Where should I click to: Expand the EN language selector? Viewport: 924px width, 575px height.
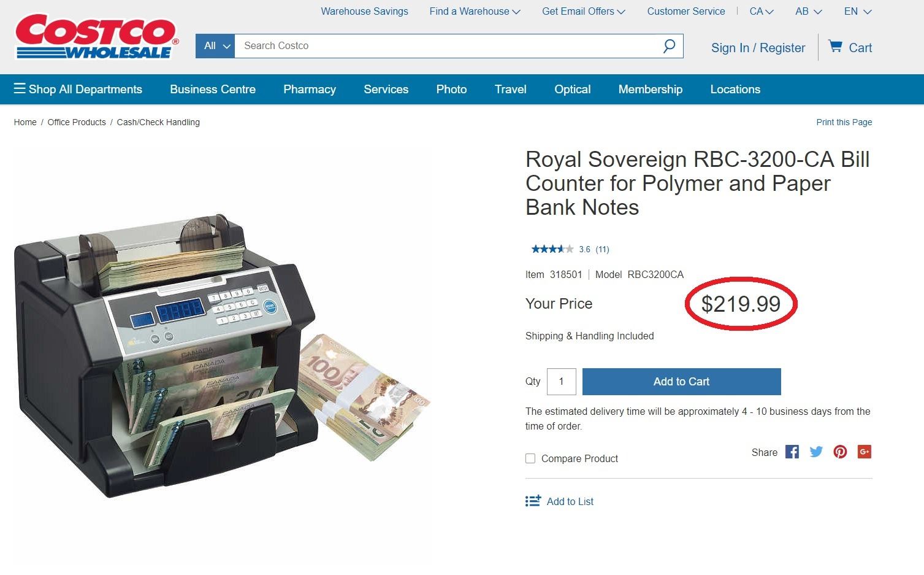(x=857, y=11)
